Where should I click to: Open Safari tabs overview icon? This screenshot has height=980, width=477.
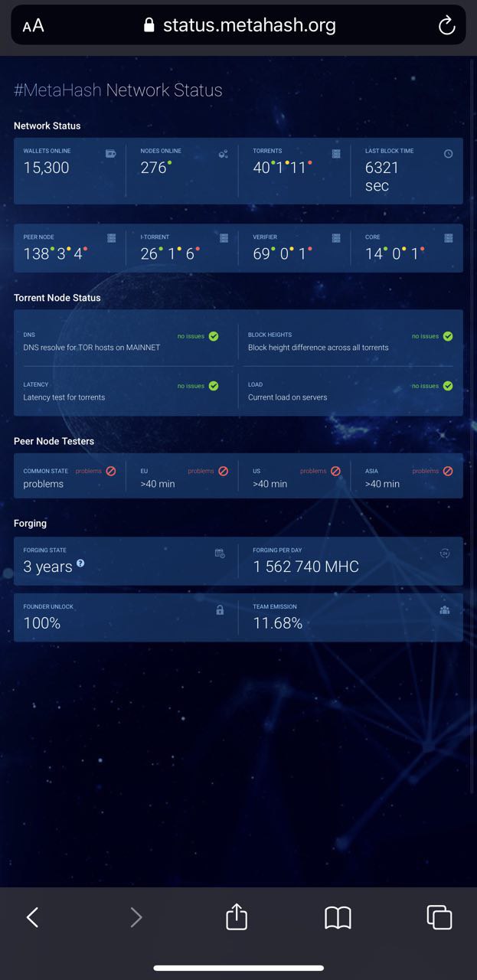pyautogui.click(x=439, y=916)
